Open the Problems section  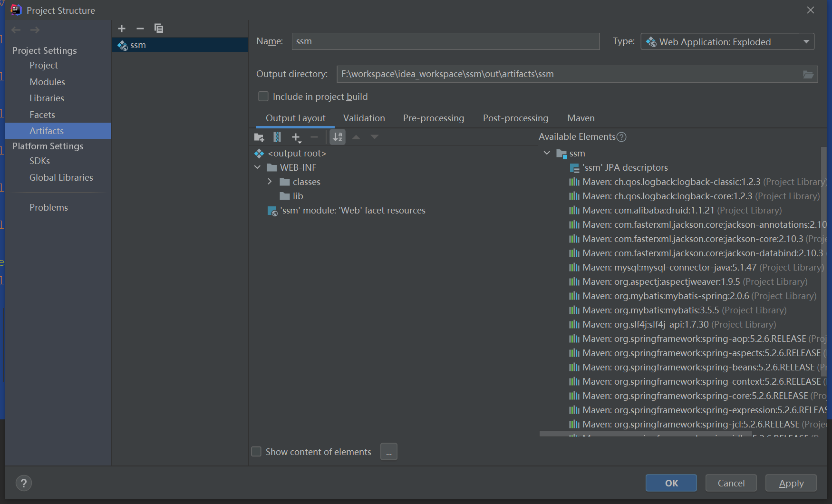48,207
